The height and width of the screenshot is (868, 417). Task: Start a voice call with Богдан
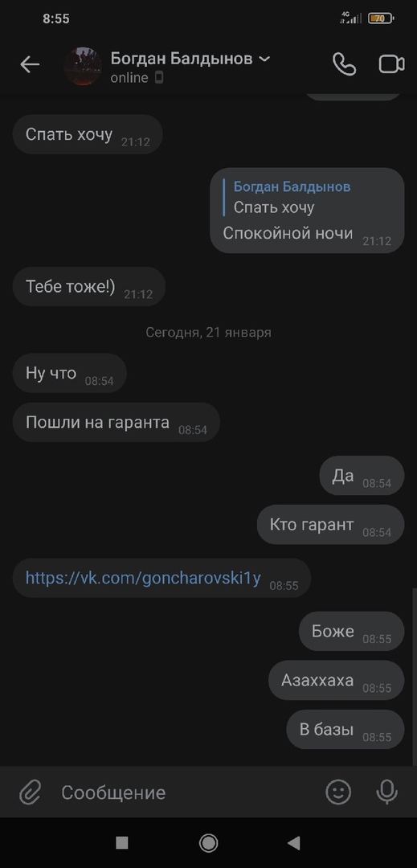coord(344,64)
